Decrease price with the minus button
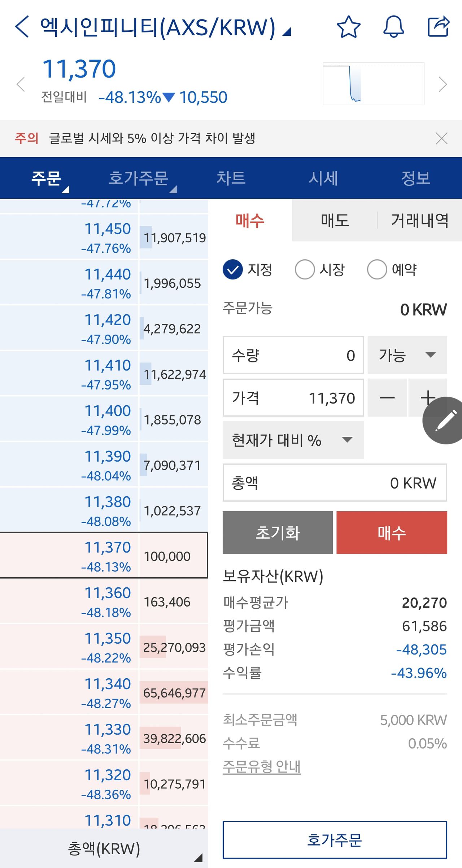Viewport: 462px width, 868px height. click(387, 398)
